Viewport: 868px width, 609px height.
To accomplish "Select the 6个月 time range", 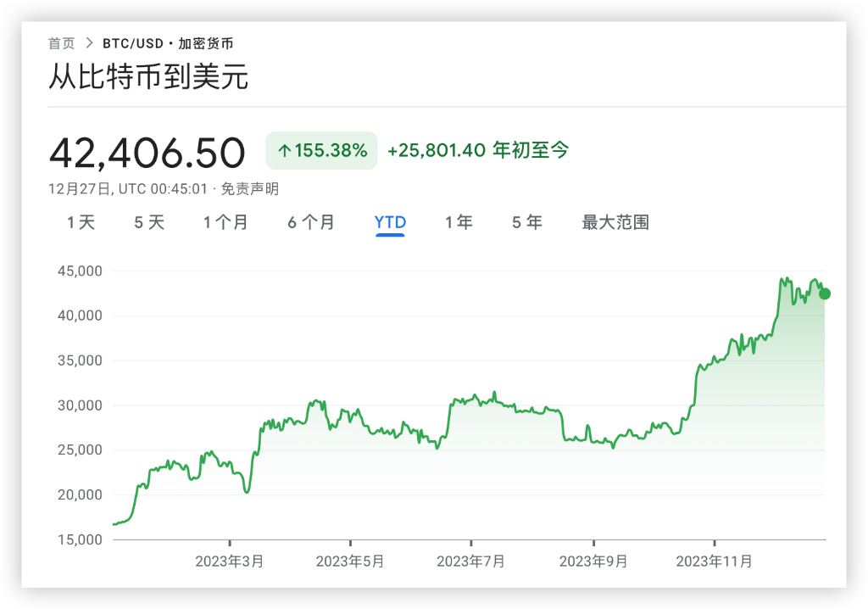I will [x=311, y=222].
